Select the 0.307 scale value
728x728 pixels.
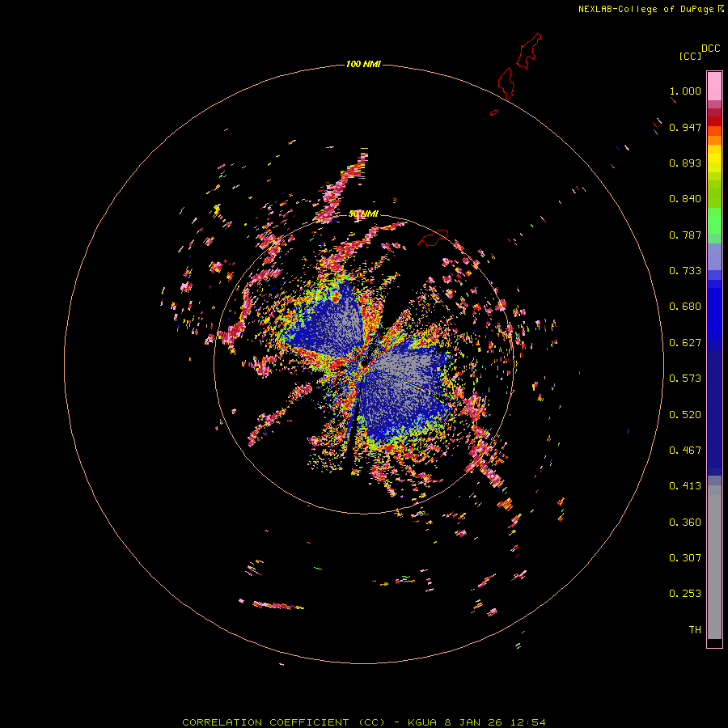(685, 558)
